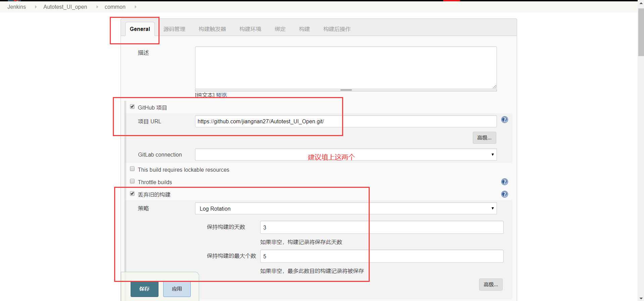This screenshot has height=301, width=644.
Task: Uncheck the 丢弃旧的构建 checkbox
Action: click(132, 194)
